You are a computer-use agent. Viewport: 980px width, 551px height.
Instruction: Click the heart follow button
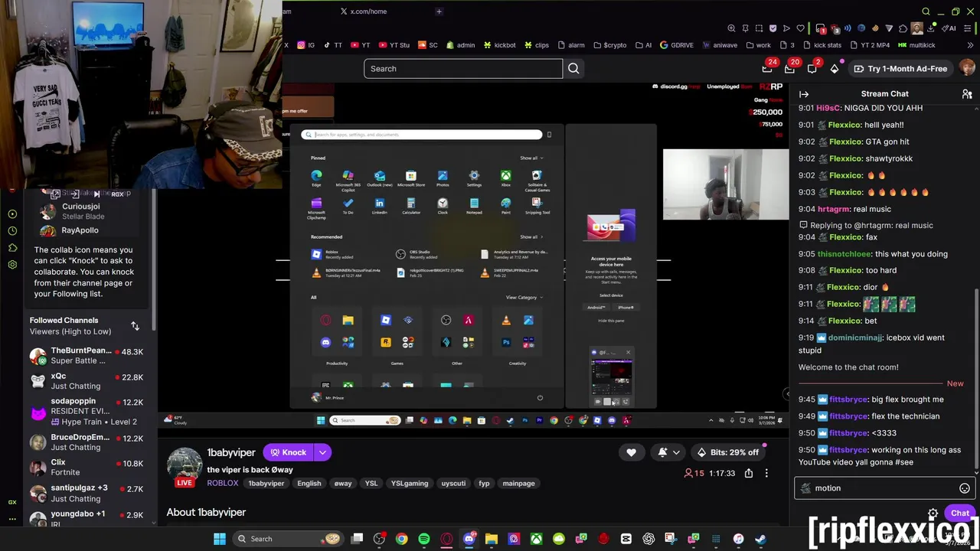[631, 452]
